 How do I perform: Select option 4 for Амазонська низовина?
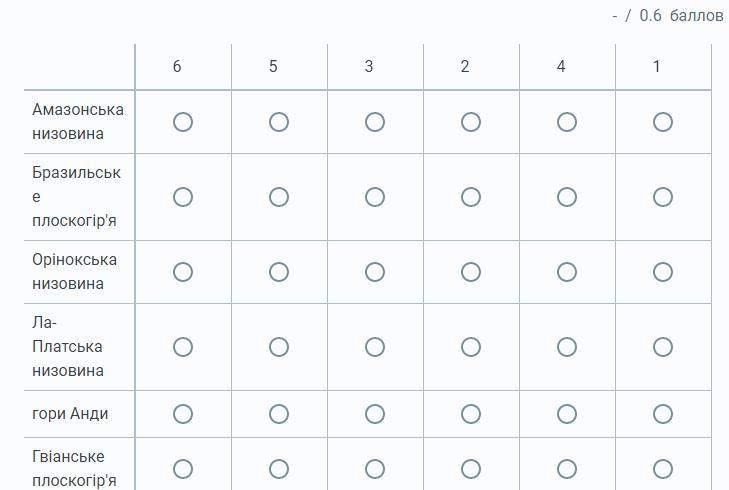[567, 122]
